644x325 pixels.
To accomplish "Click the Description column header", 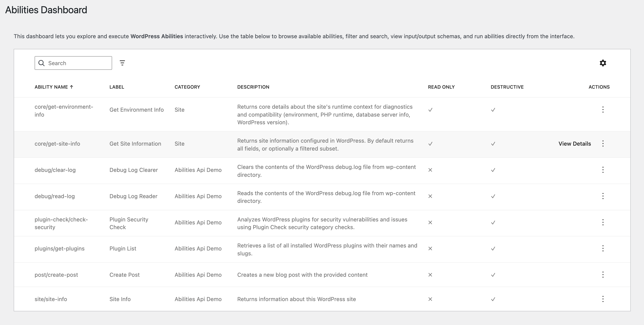I will [253, 87].
